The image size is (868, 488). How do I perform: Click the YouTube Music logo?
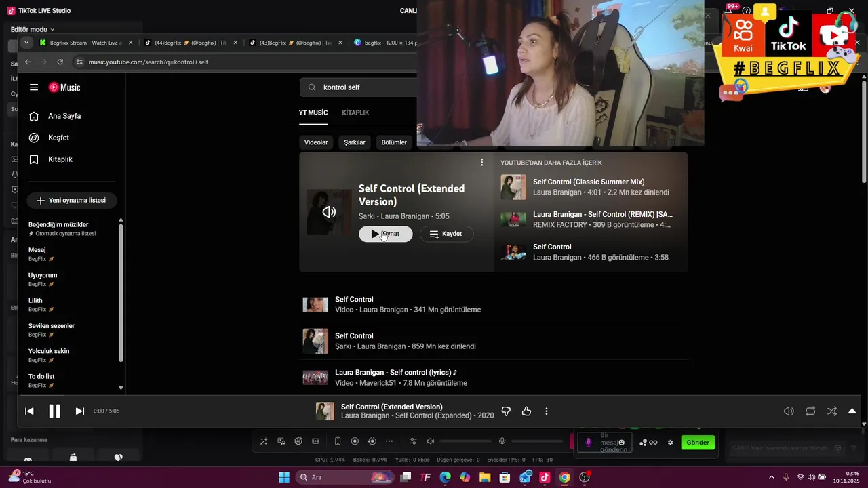click(x=64, y=87)
